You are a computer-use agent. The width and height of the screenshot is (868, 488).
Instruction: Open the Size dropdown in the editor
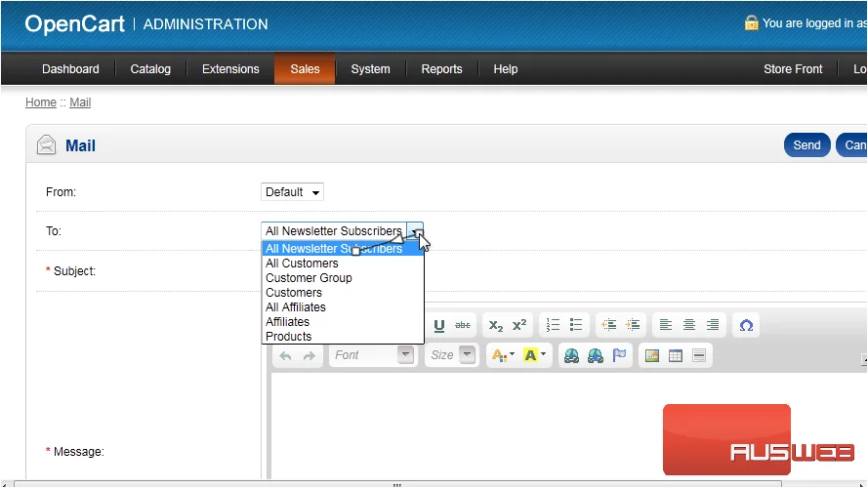(x=451, y=355)
